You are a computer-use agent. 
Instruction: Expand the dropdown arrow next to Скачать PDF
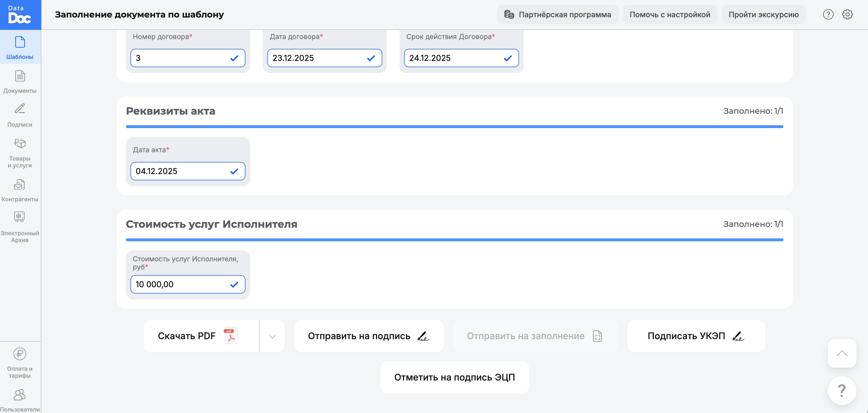point(272,336)
